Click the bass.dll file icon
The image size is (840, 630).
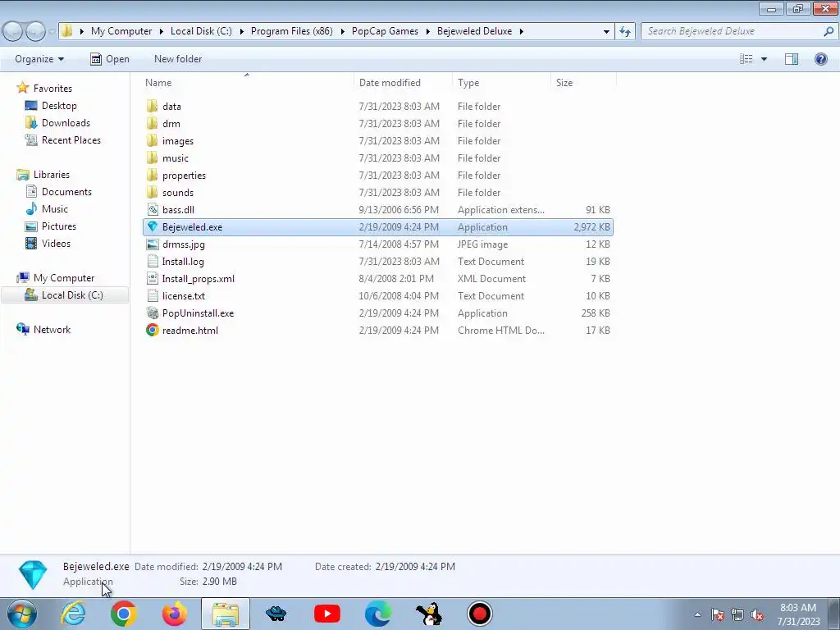point(152,209)
